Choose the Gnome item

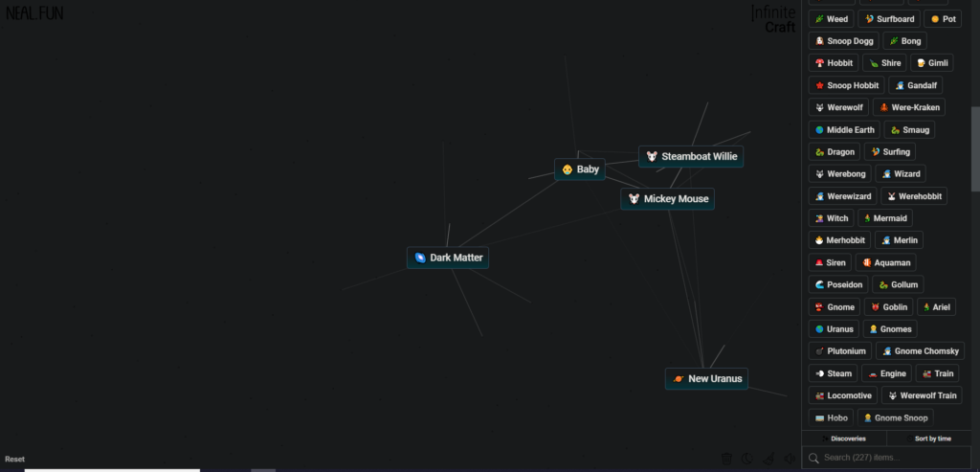click(834, 307)
